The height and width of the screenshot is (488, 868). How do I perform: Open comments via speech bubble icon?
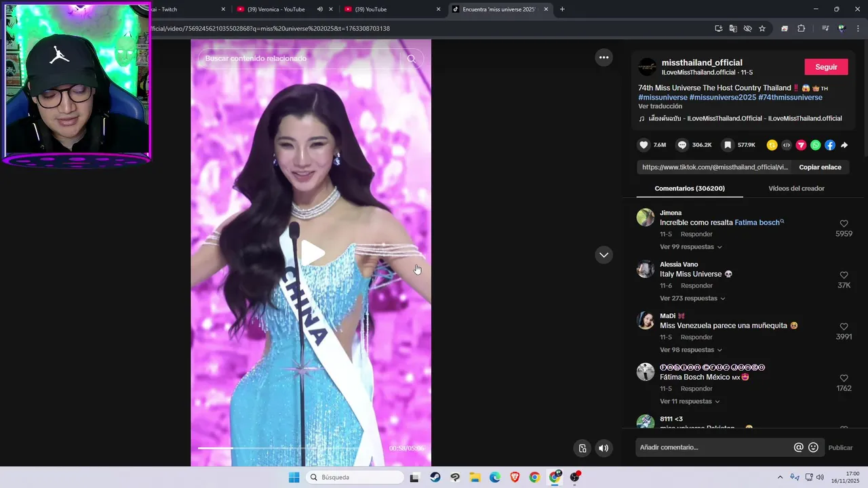click(682, 145)
